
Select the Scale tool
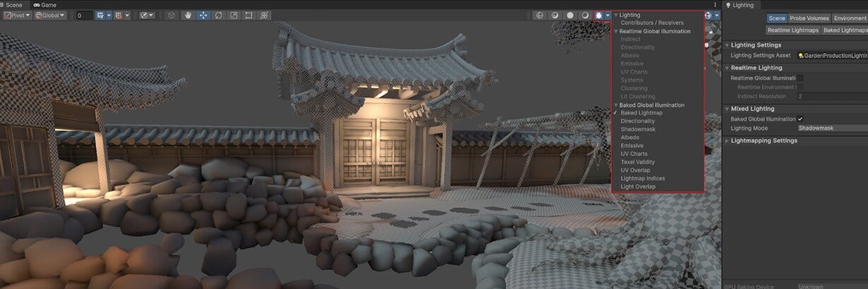click(234, 15)
